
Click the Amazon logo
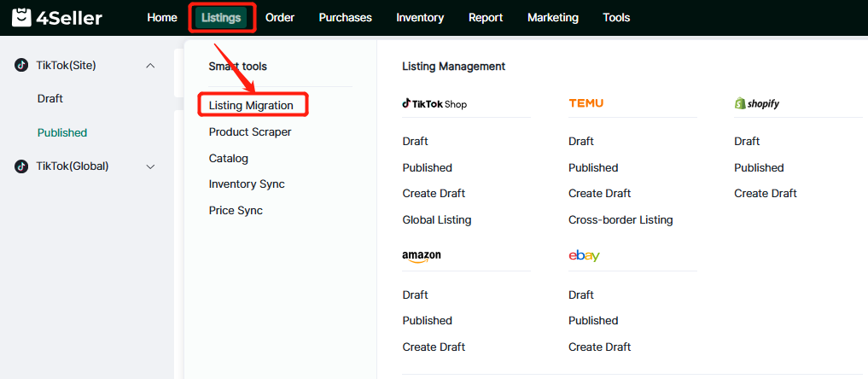[x=422, y=257]
